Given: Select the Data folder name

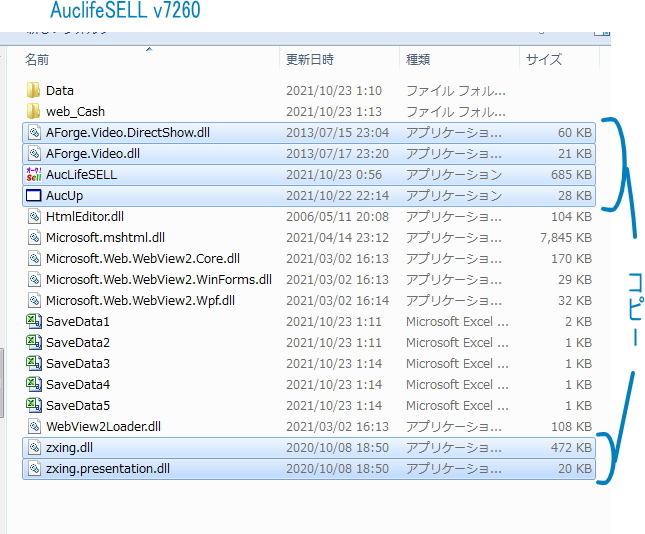Looking at the screenshot, I should click(60, 91).
